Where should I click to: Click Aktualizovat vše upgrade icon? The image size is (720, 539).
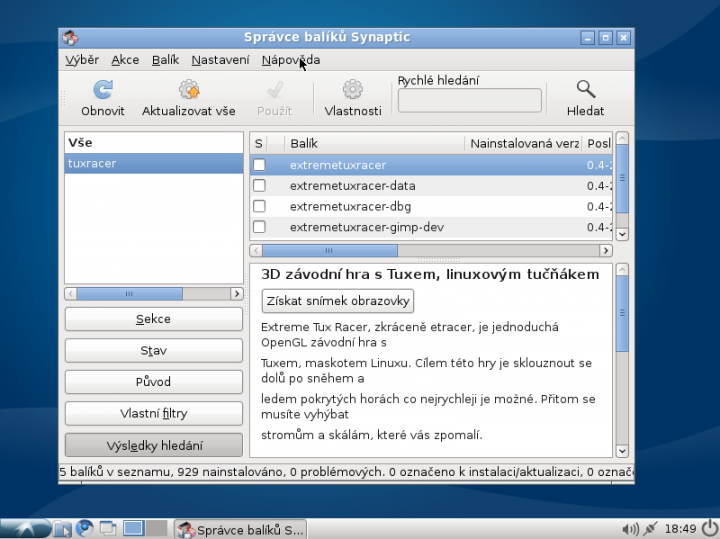tap(189, 90)
